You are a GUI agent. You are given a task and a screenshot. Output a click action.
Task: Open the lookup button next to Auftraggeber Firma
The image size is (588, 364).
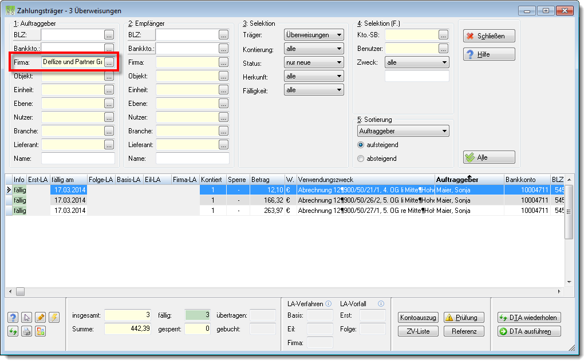(x=109, y=62)
